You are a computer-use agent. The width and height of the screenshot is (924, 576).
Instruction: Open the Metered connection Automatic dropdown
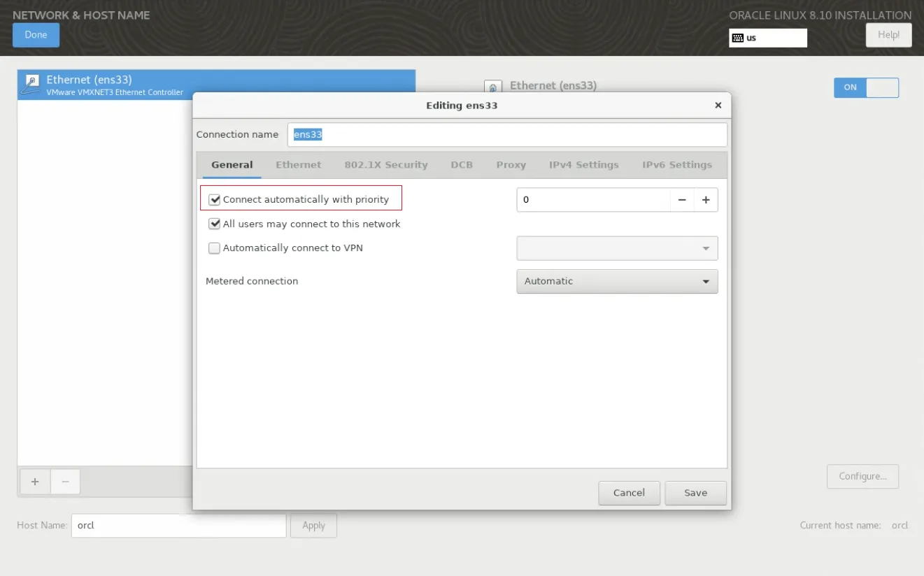point(616,282)
